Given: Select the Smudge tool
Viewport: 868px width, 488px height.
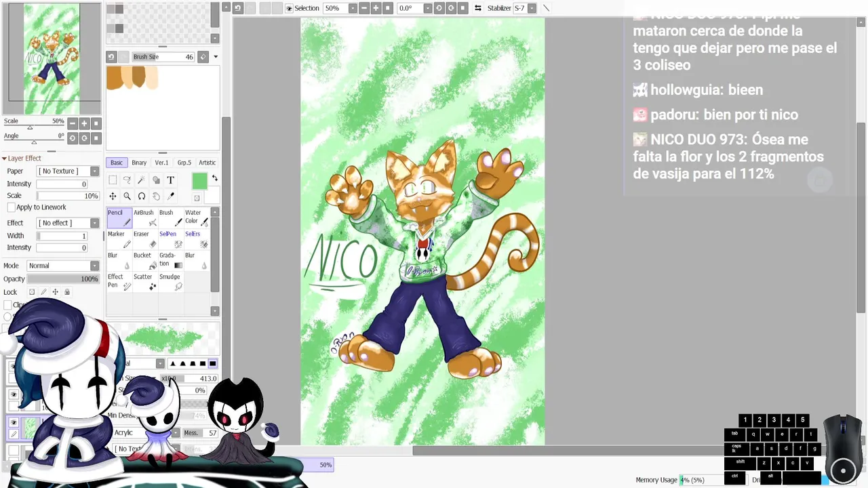Looking at the screenshot, I should [x=170, y=282].
